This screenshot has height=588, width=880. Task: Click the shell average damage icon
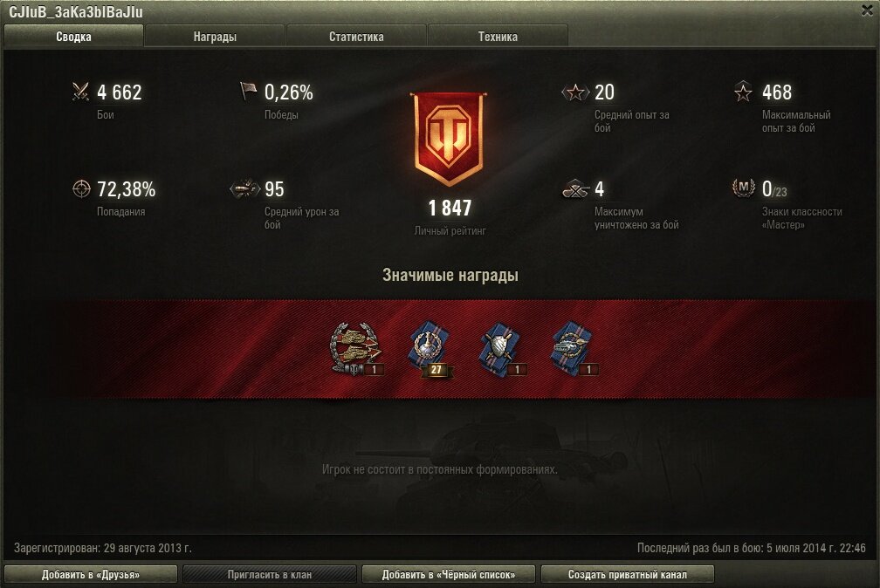point(245,189)
